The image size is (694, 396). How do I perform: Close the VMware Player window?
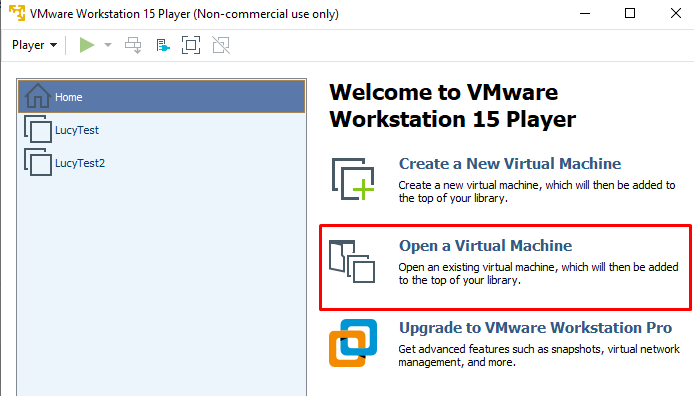click(x=675, y=13)
